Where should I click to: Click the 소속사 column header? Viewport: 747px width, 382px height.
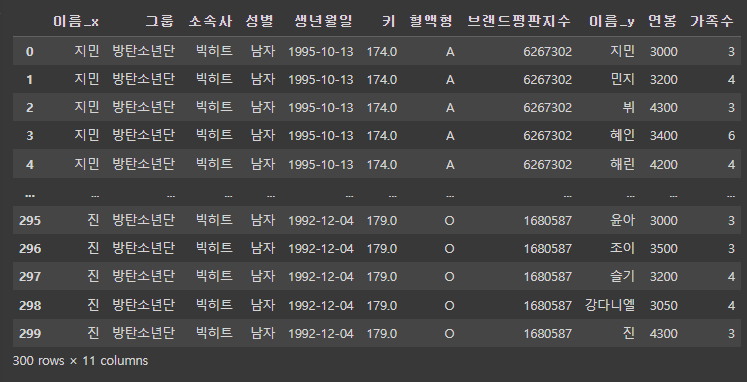[211, 21]
